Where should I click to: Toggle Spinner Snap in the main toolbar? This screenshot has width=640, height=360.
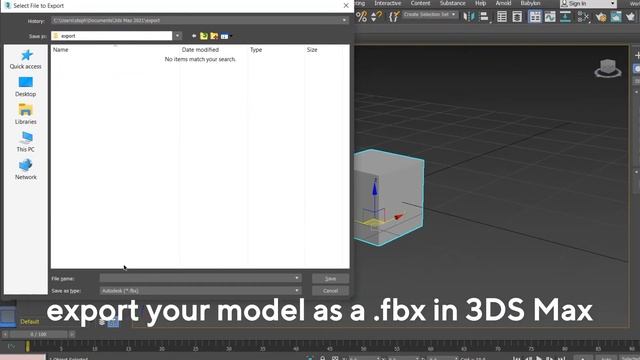(376, 17)
